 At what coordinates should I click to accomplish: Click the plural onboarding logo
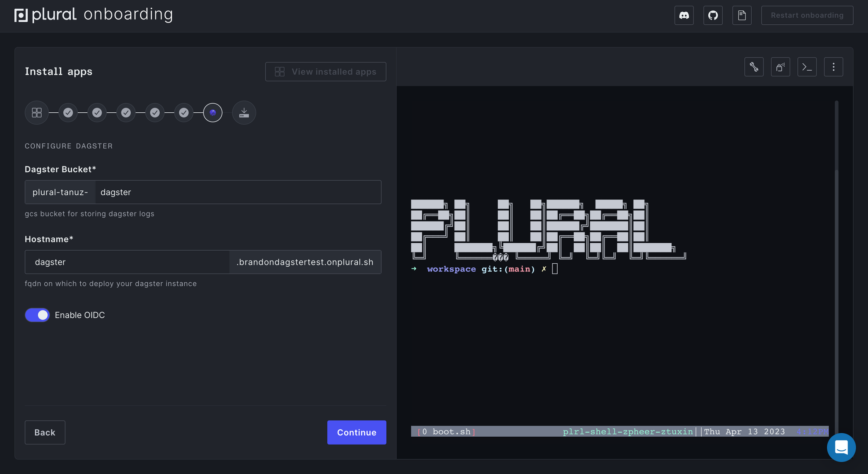[x=93, y=15]
